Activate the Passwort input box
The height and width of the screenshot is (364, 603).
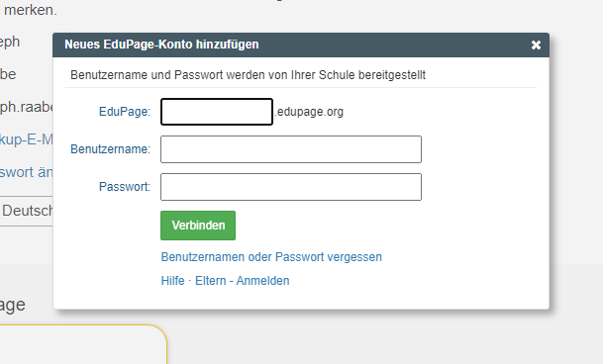point(291,187)
